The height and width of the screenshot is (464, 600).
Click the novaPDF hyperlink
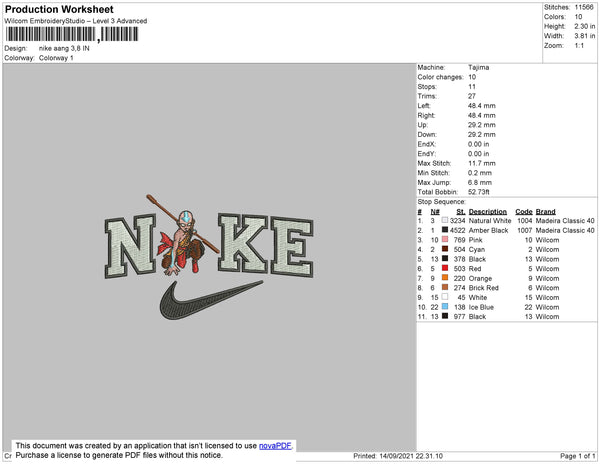pyautogui.click(x=275, y=446)
